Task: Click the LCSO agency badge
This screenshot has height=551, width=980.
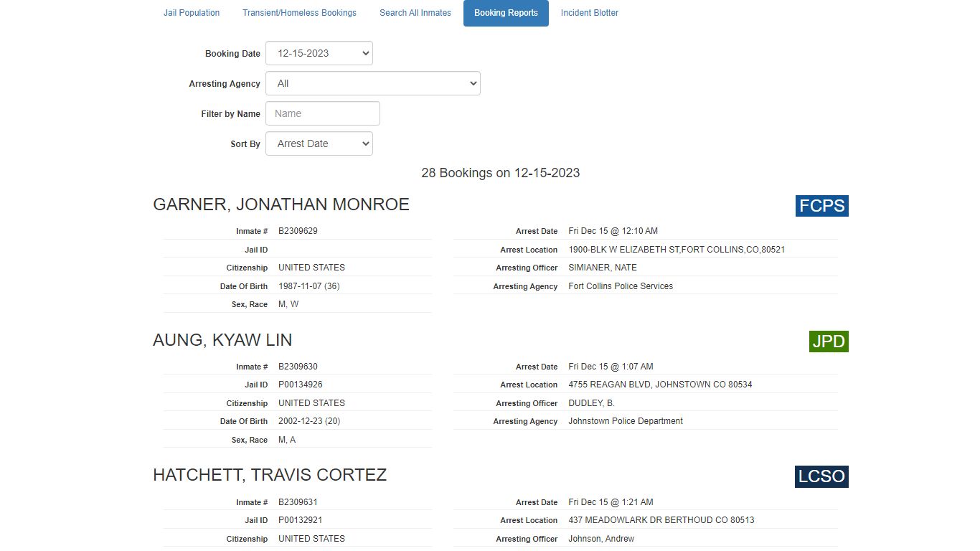Action: [x=821, y=476]
